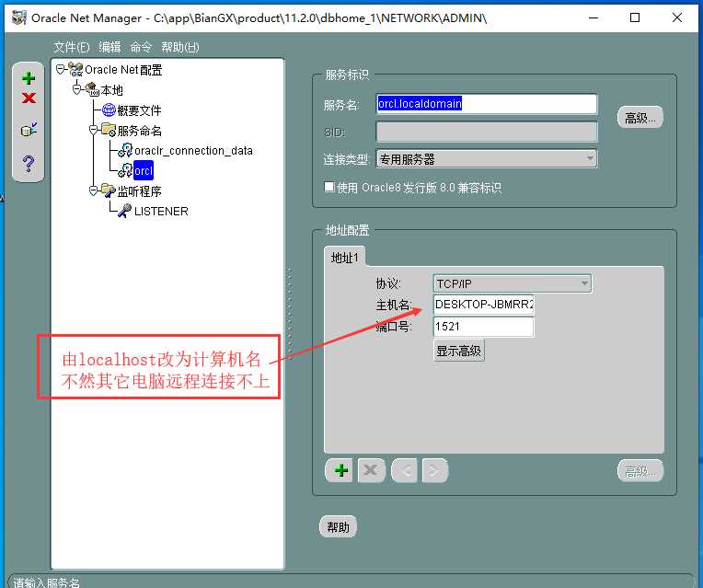Select the 本地 tree item
The width and height of the screenshot is (703, 588).
pyautogui.click(x=111, y=90)
